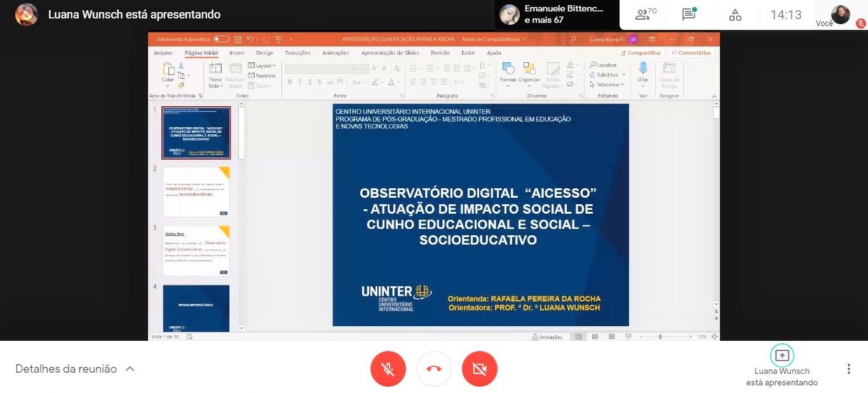Open the activities shapes icon
Viewport: 868px width, 393px height.
pos(735,15)
